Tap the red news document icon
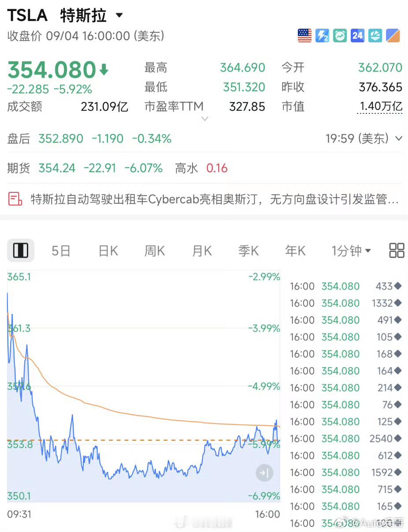Image resolution: width=408 pixels, height=532 pixels. tap(15, 199)
